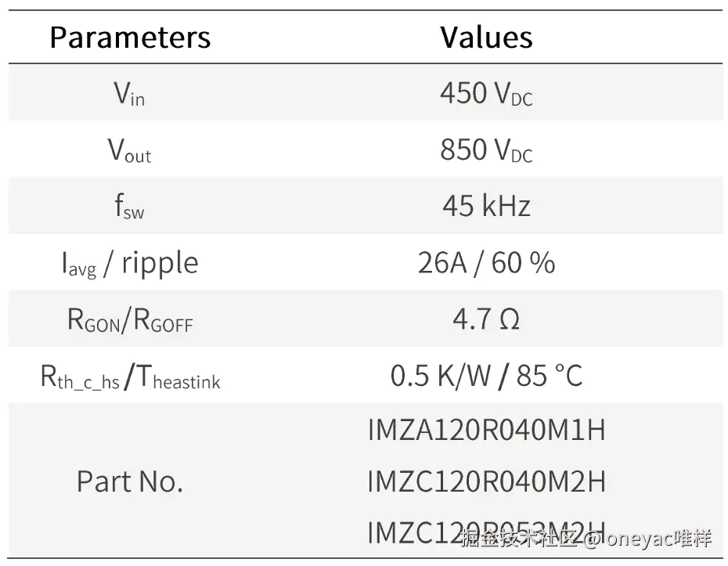Select the Vout parameter cell
This screenshot has width=728, height=566.
[x=130, y=150]
